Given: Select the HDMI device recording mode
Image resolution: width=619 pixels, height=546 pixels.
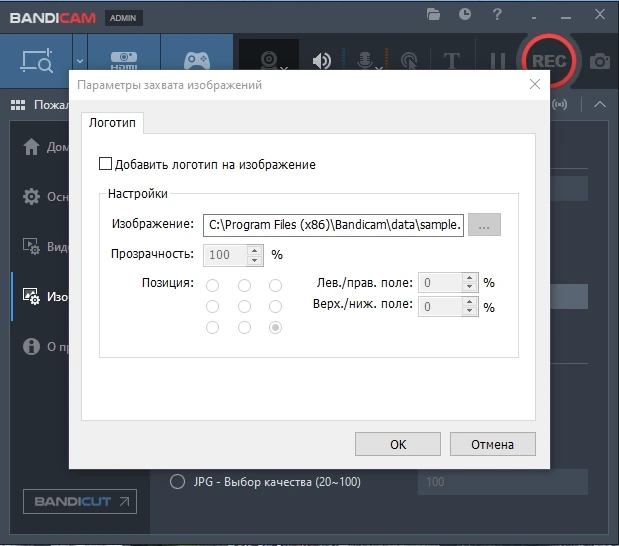Looking at the screenshot, I should (x=124, y=60).
